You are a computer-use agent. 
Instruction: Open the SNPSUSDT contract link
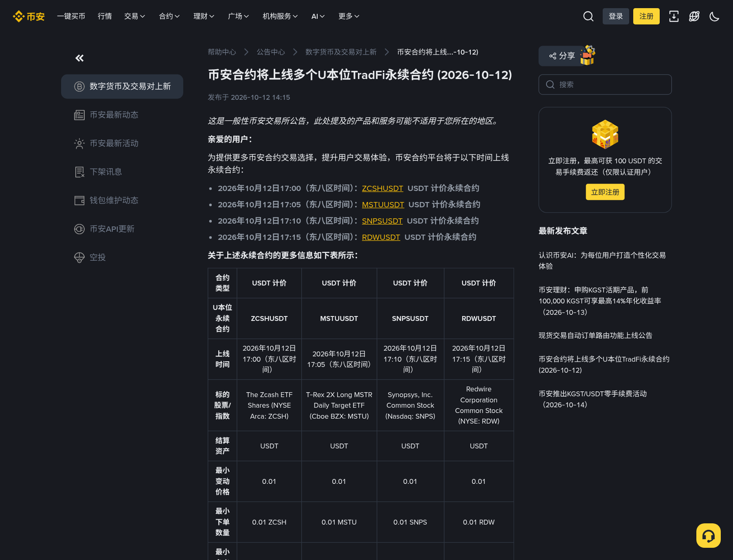coord(382,221)
